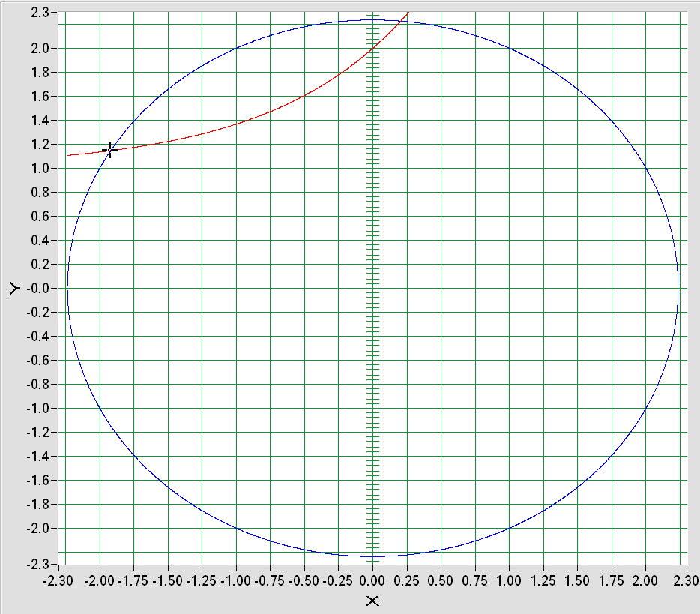This screenshot has height=614, width=700.
Task: Click the Y axis -1.0 tick label
Action: [x=37, y=408]
